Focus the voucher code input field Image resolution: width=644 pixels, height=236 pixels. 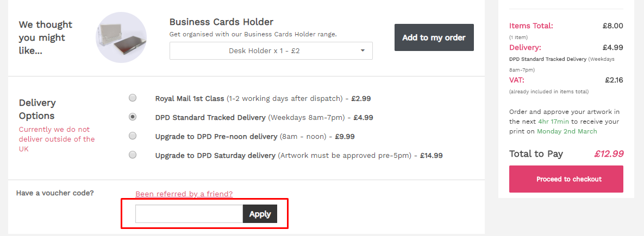click(189, 214)
